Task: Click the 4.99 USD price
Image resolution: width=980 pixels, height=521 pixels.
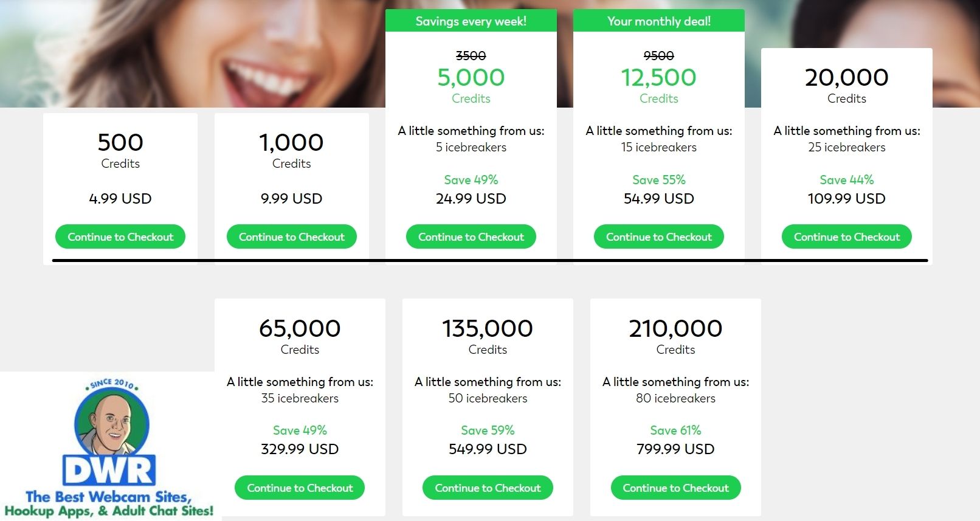Action: coord(120,199)
